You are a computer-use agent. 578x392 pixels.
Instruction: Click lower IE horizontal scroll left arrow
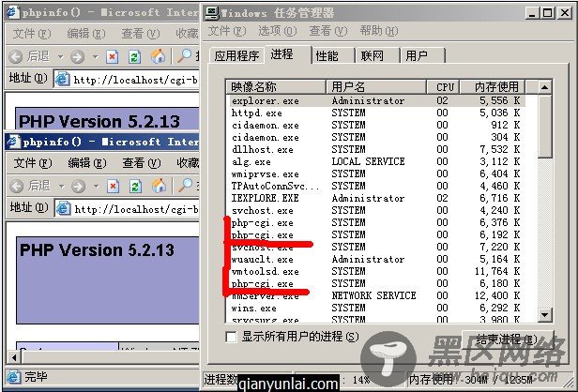(14, 357)
